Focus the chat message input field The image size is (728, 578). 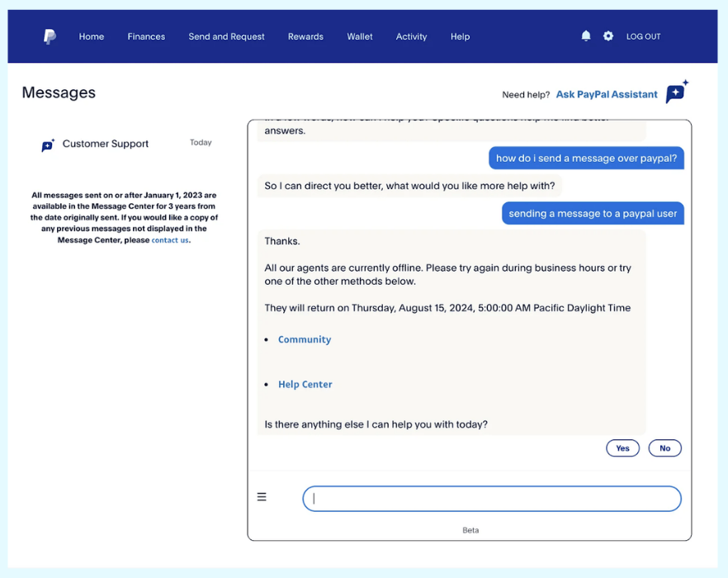pyautogui.click(x=492, y=499)
